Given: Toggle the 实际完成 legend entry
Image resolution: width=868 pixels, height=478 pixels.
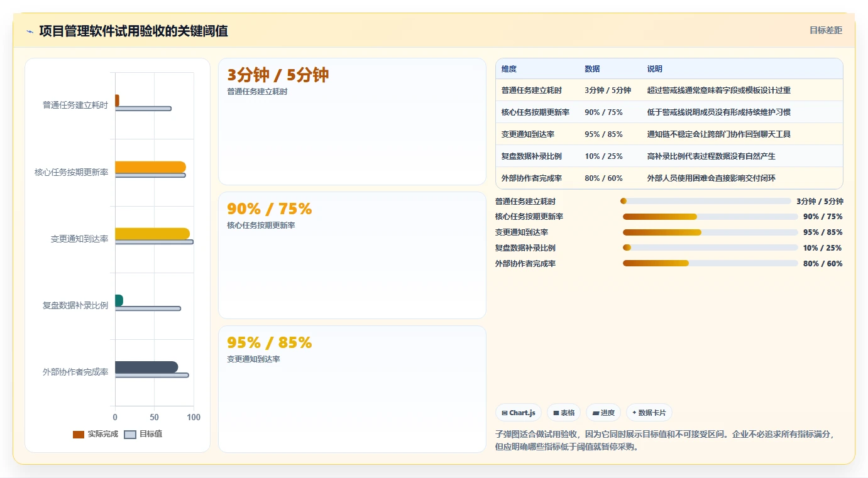Looking at the screenshot, I should (x=96, y=434).
